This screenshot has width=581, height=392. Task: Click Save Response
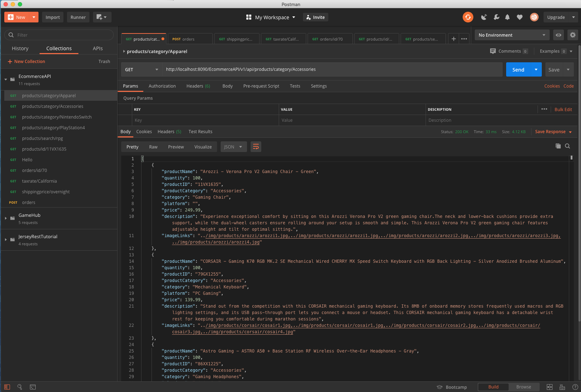pyautogui.click(x=550, y=132)
